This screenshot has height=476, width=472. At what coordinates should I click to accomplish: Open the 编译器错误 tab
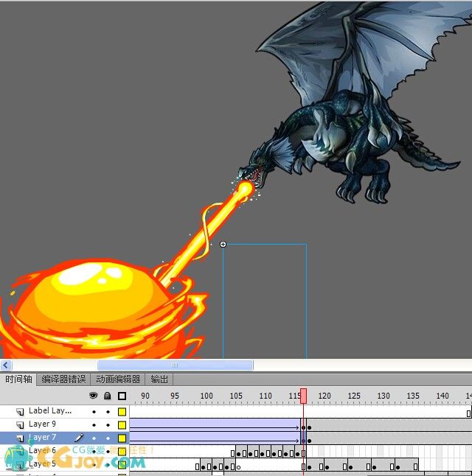tap(63, 379)
